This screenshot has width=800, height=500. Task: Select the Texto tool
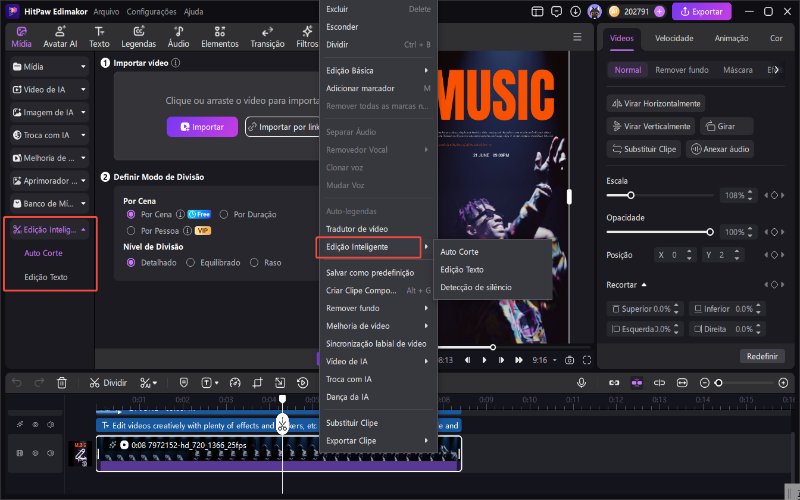pyautogui.click(x=99, y=38)
